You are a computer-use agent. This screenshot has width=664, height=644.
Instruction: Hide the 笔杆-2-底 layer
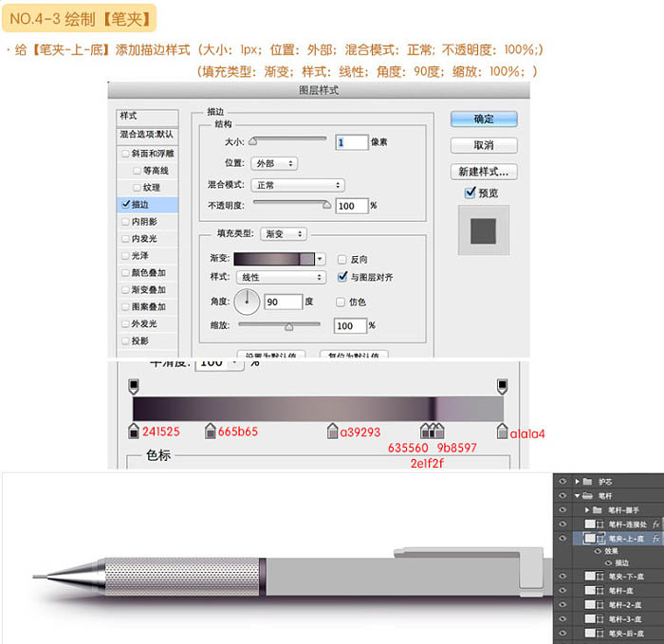(x=563, y=604)
